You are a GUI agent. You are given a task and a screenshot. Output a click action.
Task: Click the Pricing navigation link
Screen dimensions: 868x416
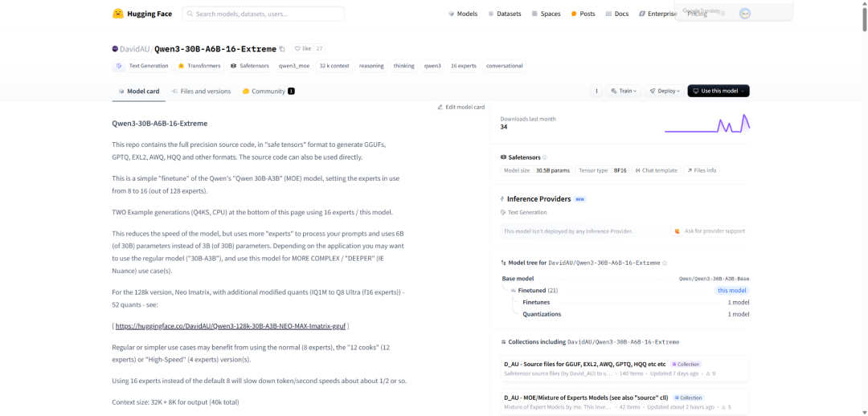coord(697,14)
